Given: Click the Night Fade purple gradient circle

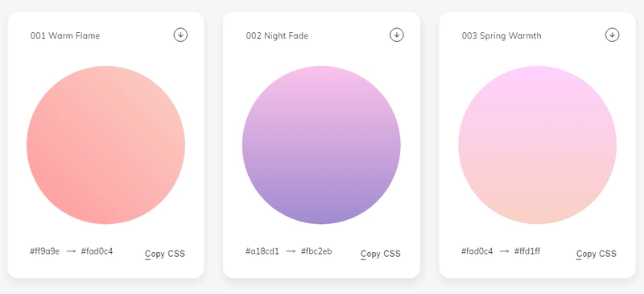Looking at the screenshot, I should tap(321, 145).
